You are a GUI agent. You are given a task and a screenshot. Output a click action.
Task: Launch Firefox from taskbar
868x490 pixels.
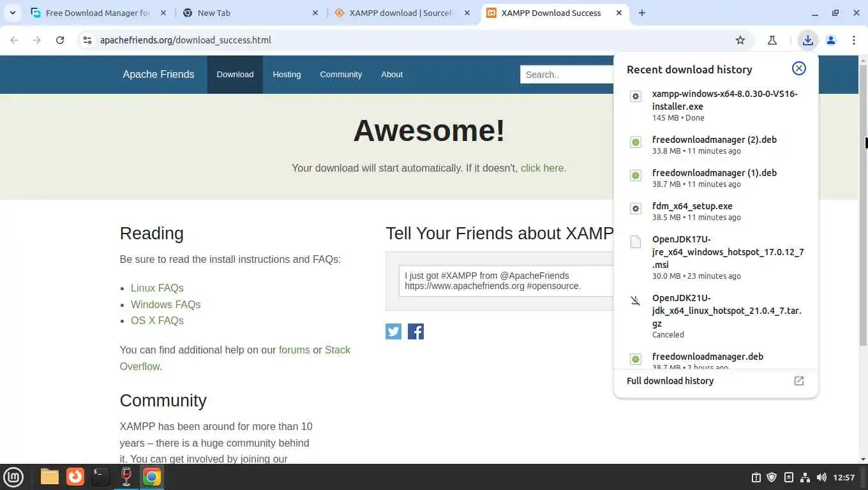pyautogui.click(x=75, y=477)
